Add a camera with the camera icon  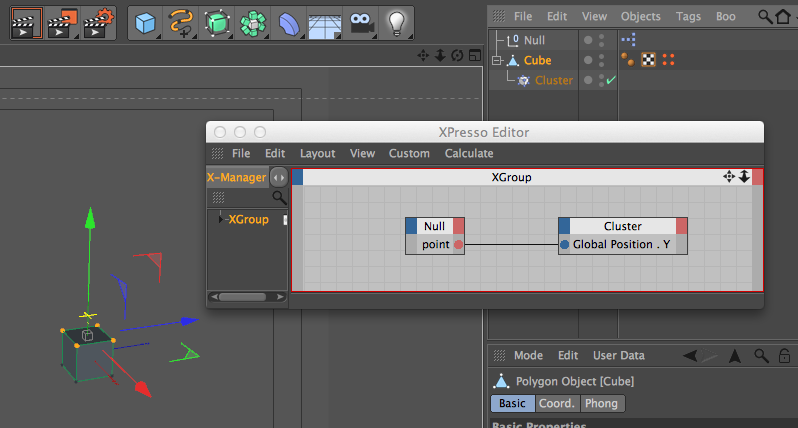(x=361, y=23)
